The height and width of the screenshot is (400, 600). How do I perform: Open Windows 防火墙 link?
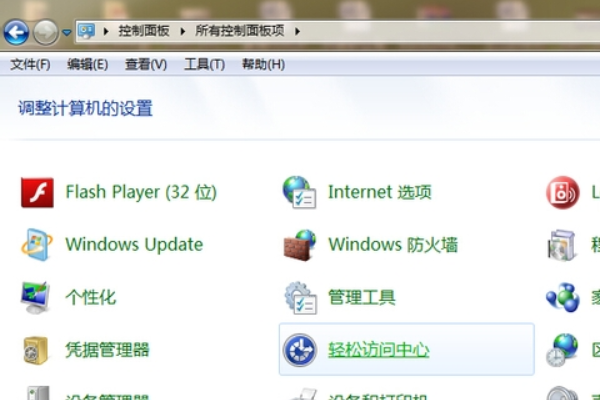point(393,245)
